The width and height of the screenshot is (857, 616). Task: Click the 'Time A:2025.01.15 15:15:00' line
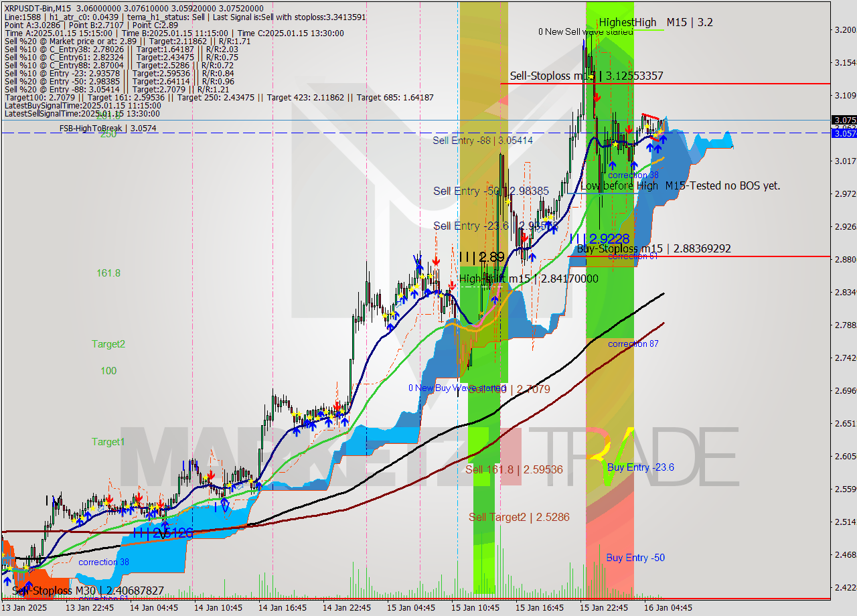(x=174, y=33)
